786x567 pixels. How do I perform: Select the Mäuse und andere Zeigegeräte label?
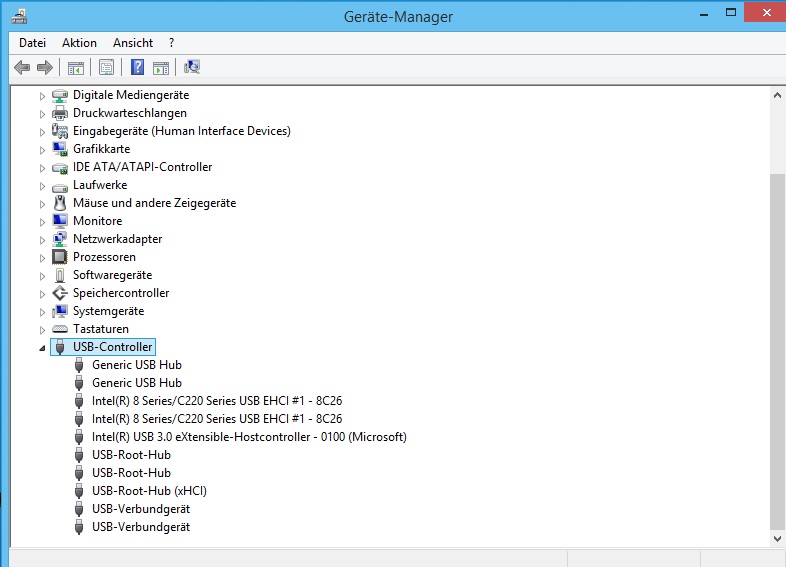154,203
